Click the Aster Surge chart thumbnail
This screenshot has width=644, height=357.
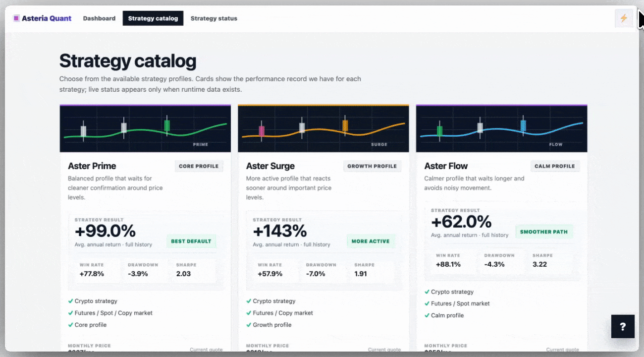(323, 128)
